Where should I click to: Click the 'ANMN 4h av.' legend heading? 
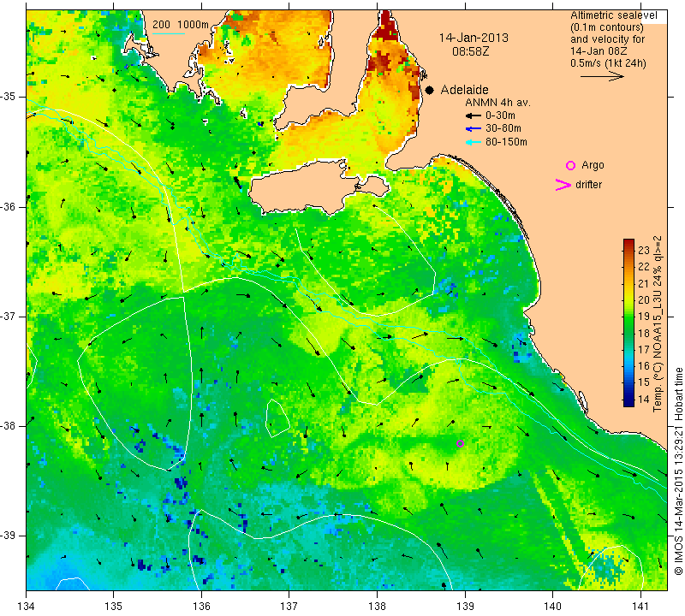[x=497, y=103]
